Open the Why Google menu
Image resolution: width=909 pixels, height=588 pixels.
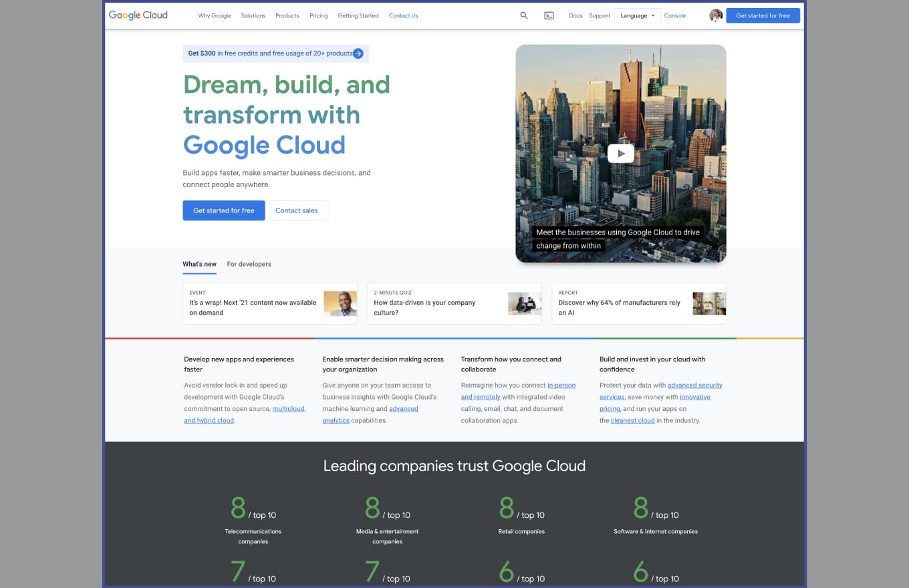215,15
